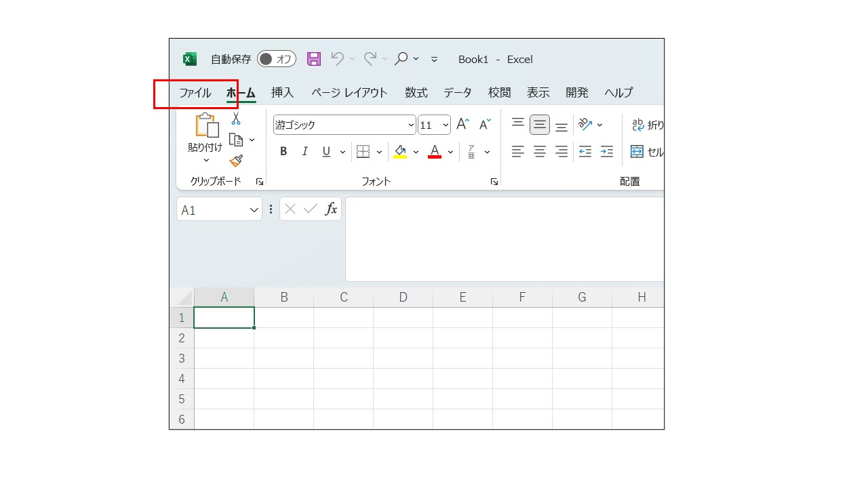Viewport: 868px width, 488px height.
Task: Toggle Italic formatting
Action: click(x=305, y=152)
